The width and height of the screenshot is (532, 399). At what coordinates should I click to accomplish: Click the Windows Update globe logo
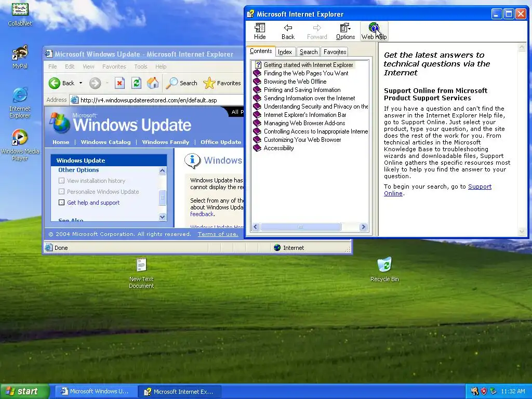coord(60,123)
